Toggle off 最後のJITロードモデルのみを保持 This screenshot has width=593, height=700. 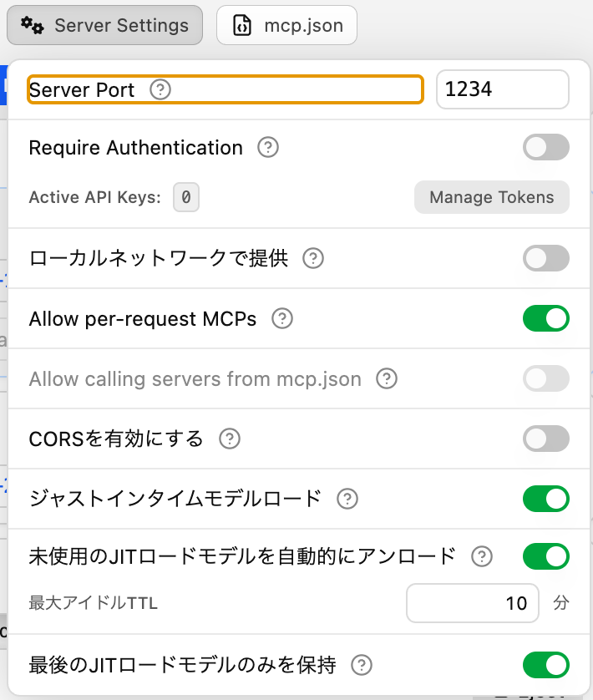tap(545, 665)
